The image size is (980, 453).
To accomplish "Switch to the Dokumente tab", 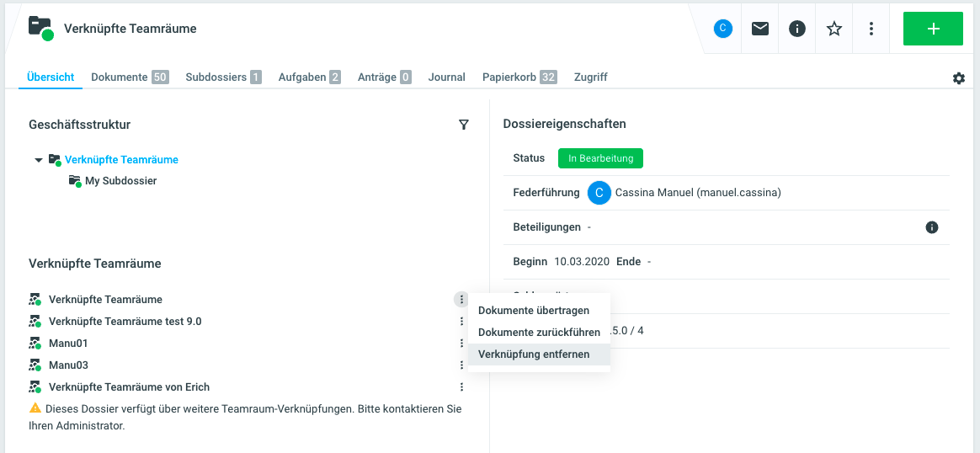I will (x=129, y=77).
